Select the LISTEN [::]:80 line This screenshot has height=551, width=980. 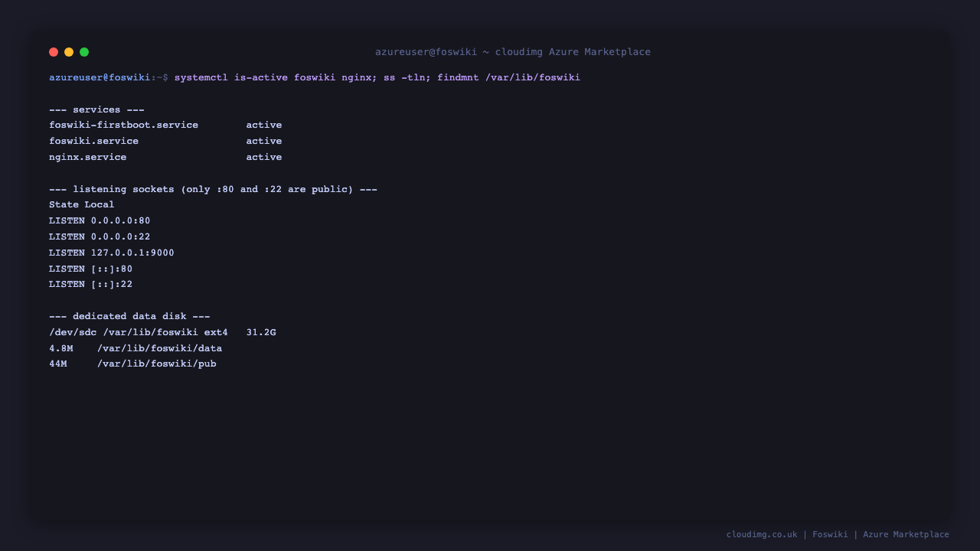91,269
